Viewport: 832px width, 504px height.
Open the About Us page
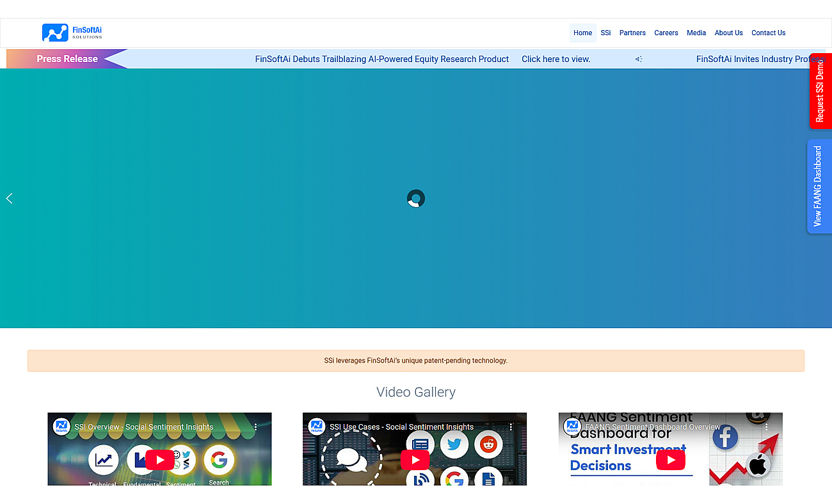point(728,33)
